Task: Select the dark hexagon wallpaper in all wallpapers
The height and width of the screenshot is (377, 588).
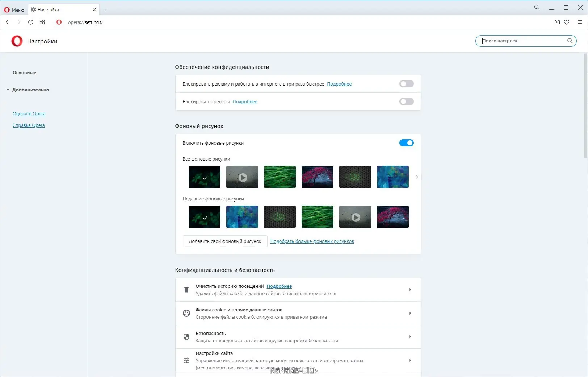Action: click(355, 177)
